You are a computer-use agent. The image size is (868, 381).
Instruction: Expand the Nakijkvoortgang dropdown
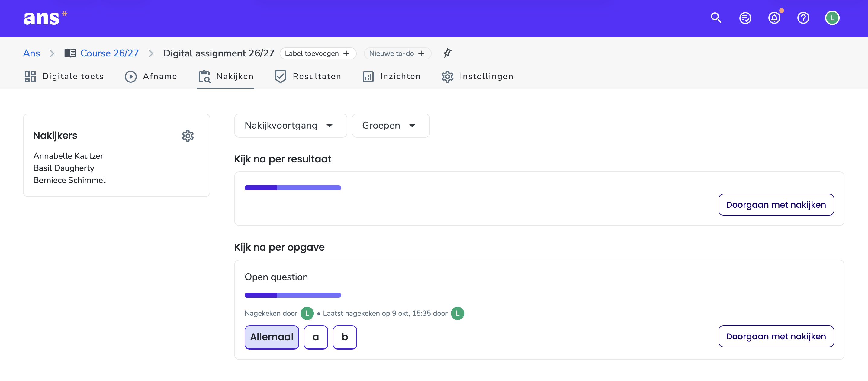291,126
